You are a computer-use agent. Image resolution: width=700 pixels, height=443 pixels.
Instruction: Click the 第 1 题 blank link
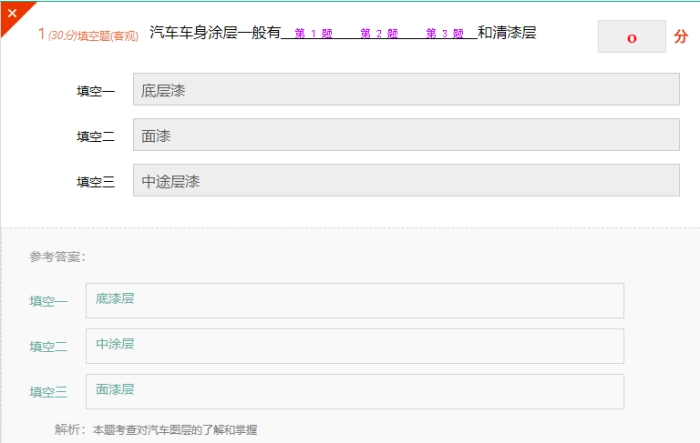click(313, 34)
